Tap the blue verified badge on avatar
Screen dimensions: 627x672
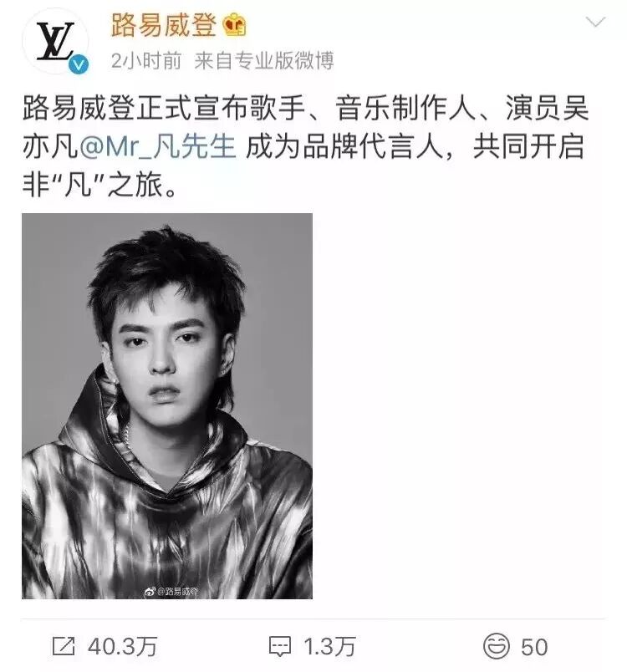79,64
